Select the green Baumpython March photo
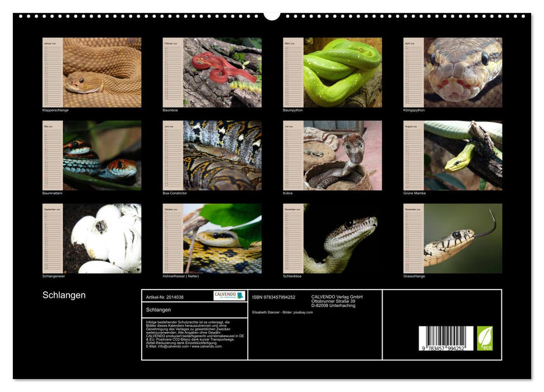The width and height of the screenshot is (544, 392). pos(342,72)
